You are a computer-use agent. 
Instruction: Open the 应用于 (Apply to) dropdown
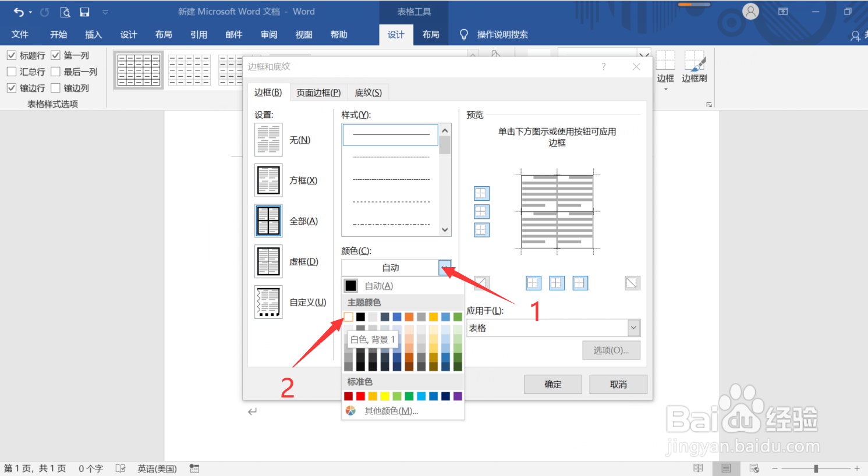(633, 328)
